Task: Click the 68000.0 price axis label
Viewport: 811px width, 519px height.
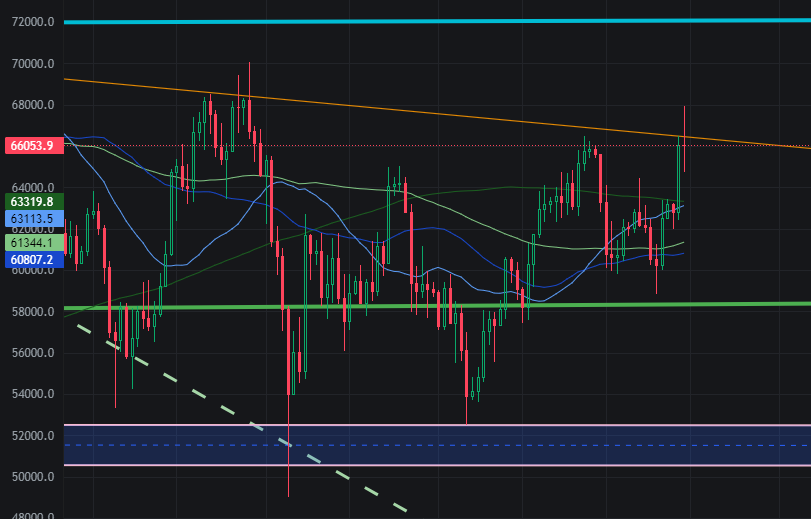Action: (33, 105)
